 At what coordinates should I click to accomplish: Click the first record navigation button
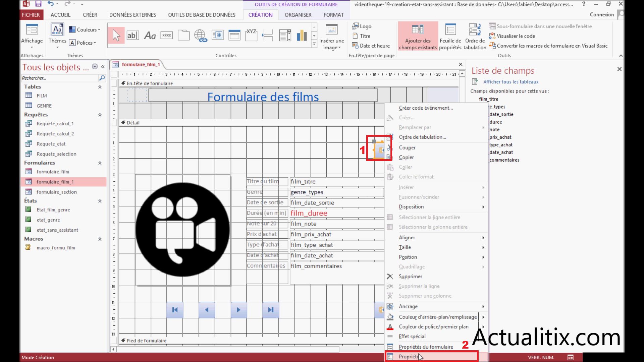click(x=175, y=310)
